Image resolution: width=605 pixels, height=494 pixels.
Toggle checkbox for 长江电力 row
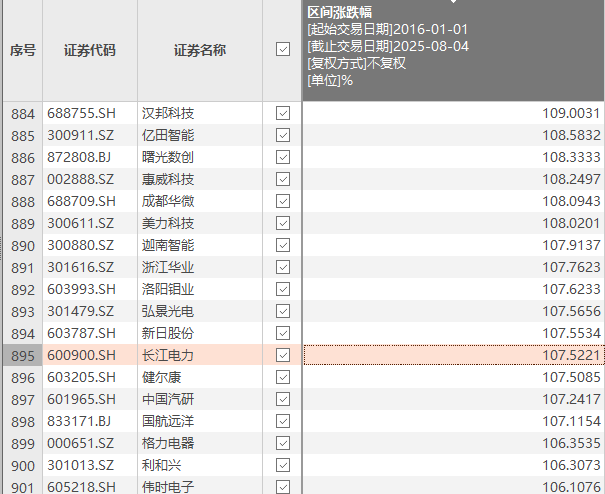[x=283, y=355]
